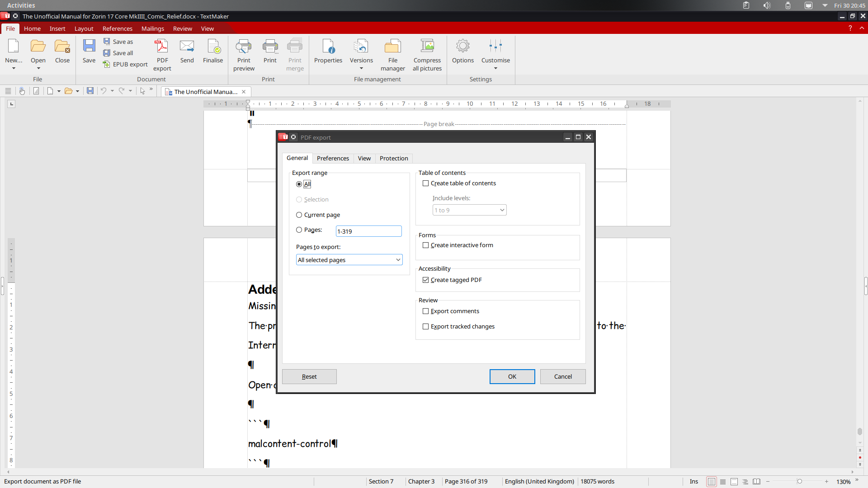The height and width of the screenshot is (488, 868).
Task: Click the Pages range input field
Action: [368, 231]
